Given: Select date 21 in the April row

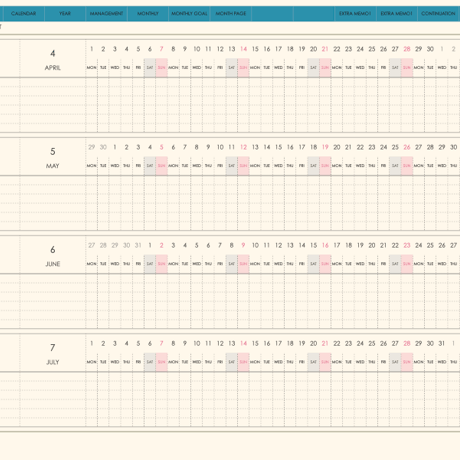Looking at the screenshot, I should (x=325, y=49).
